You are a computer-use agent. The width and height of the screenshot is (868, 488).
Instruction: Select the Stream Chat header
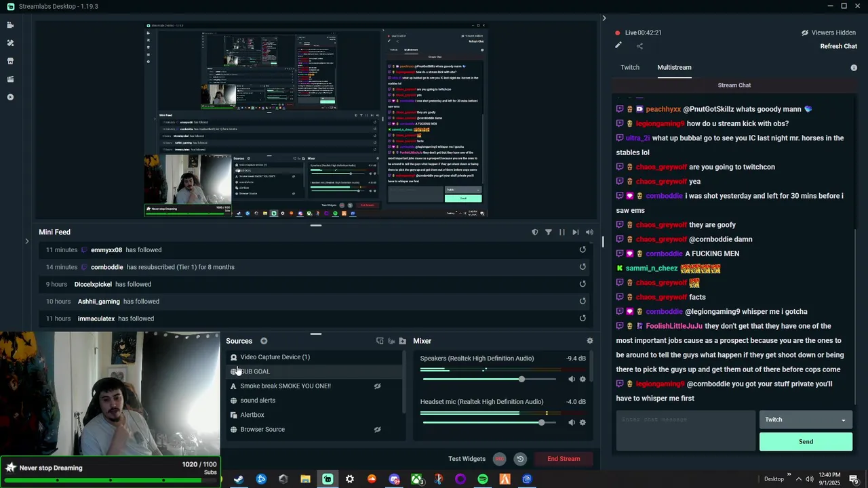(x=734, y=85)
